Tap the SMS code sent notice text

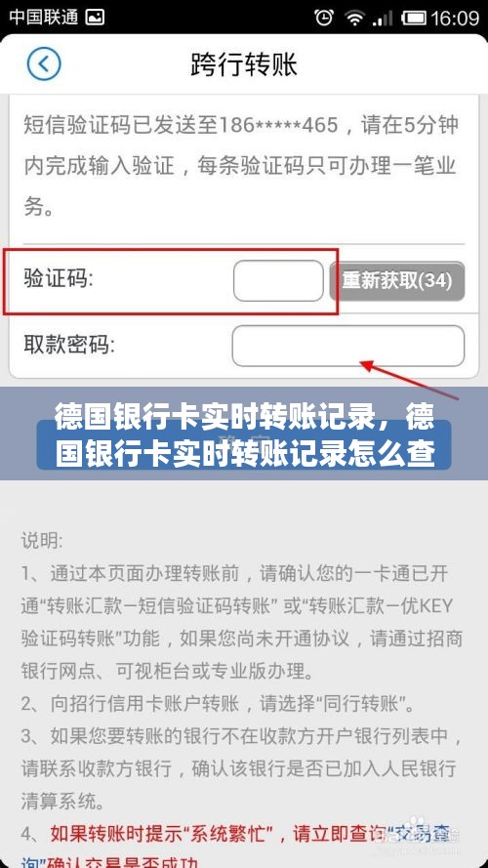(x=241, y=167)
